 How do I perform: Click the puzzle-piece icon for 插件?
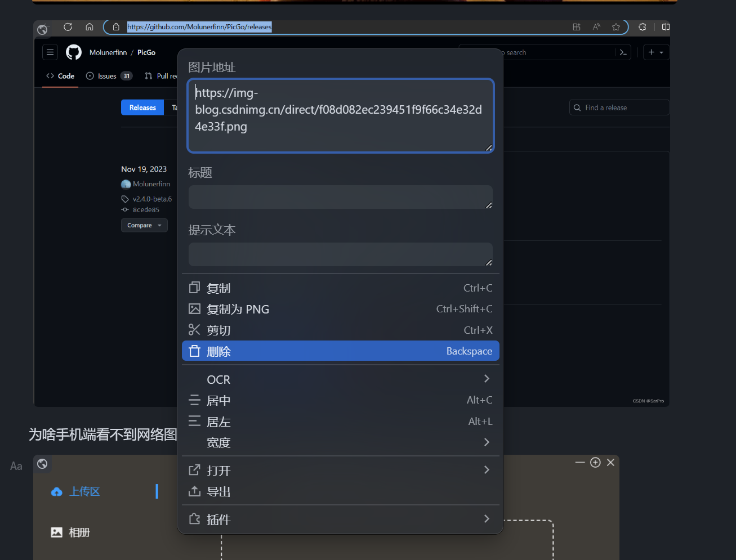(194, 519)
